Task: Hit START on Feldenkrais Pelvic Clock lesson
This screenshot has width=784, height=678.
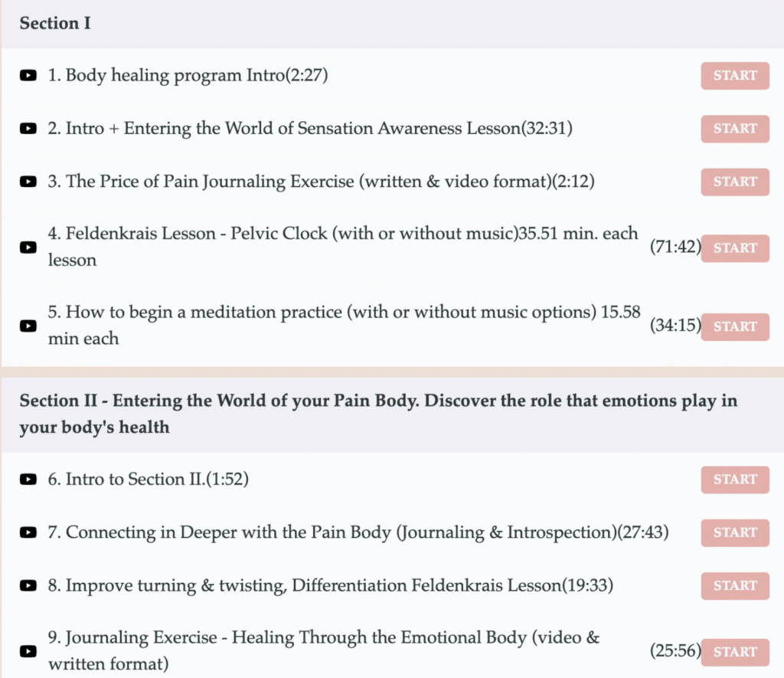Action: pos(735,247)
